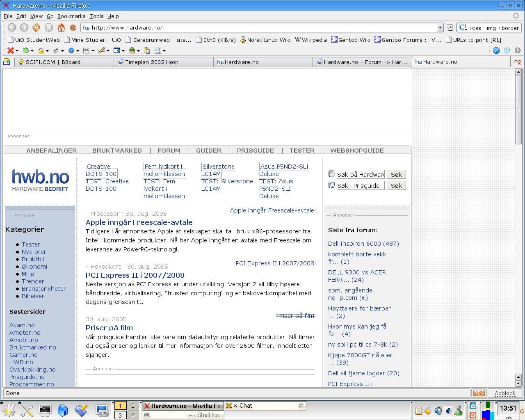The image size is (525, 420).
Task: Expand the Outline pencil dropdown arrow
Action: pos(108,51)
